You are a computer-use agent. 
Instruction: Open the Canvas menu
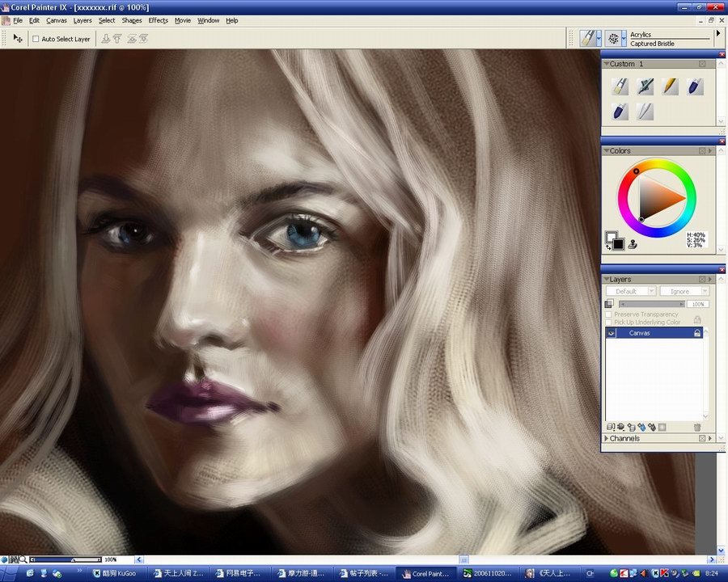(57, 20)
